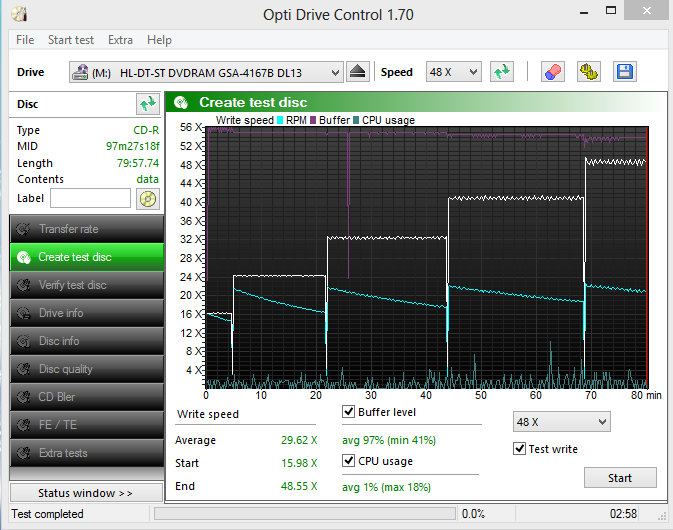Open the CD Bler test
The height and width of the screenshot is (530, 673).
tap(87, 397)
